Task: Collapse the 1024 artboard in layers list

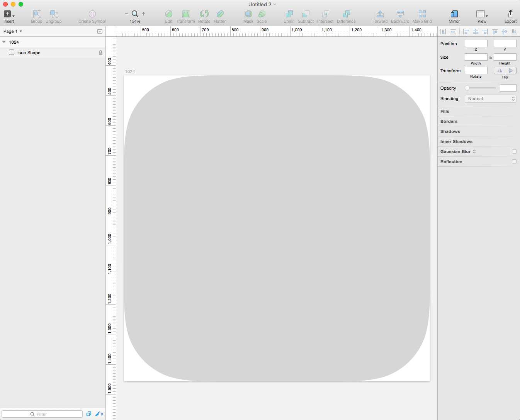Action: coord(3,42)
